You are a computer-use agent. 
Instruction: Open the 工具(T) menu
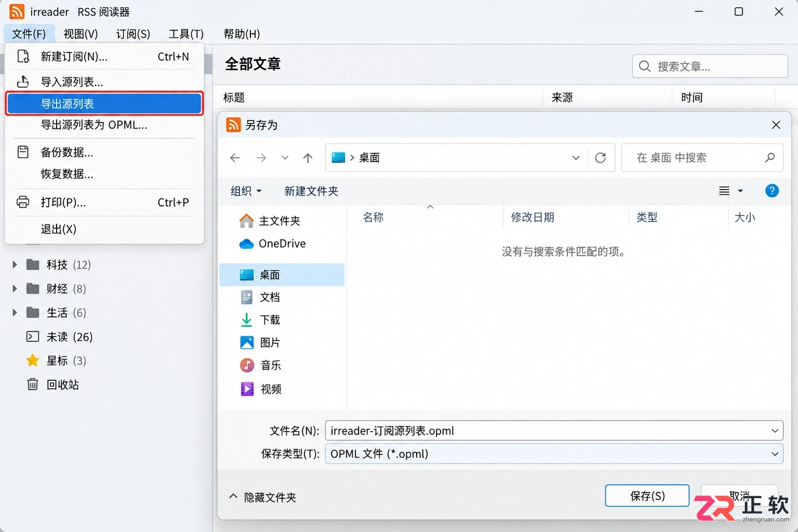tap(186, 34)
